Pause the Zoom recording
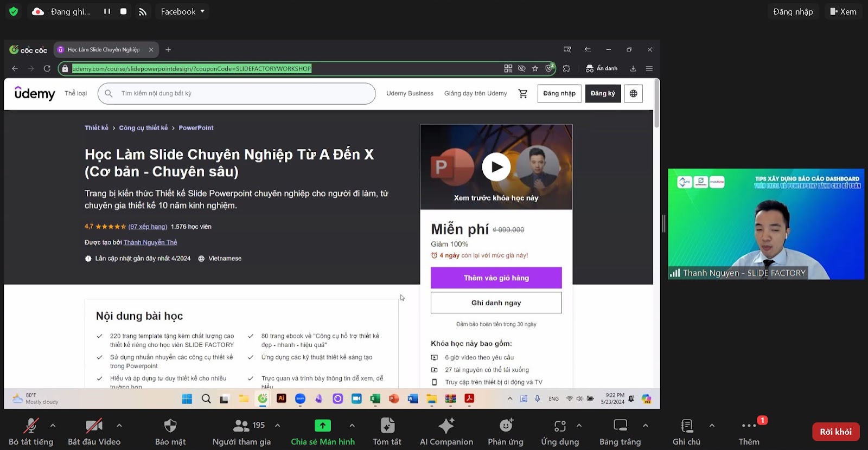Image resolution: width=868 pixels, height=450 pixels. click(x=107, y=11)
